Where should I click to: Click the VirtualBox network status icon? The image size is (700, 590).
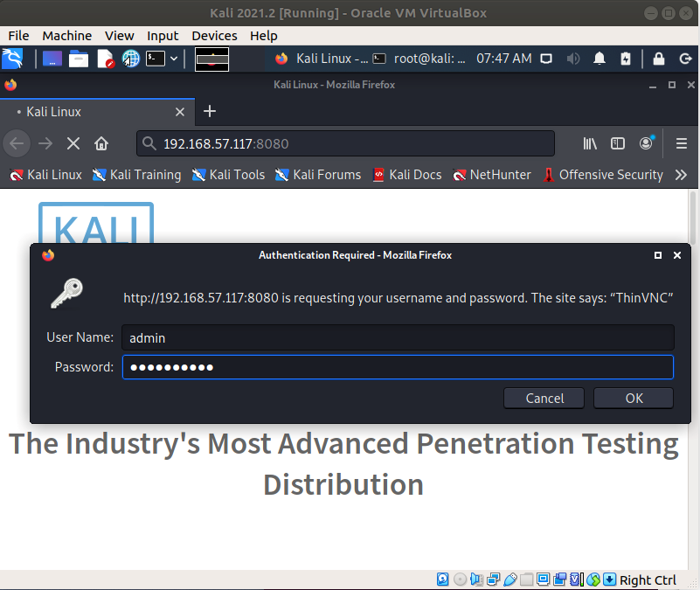tap(493, 580)
